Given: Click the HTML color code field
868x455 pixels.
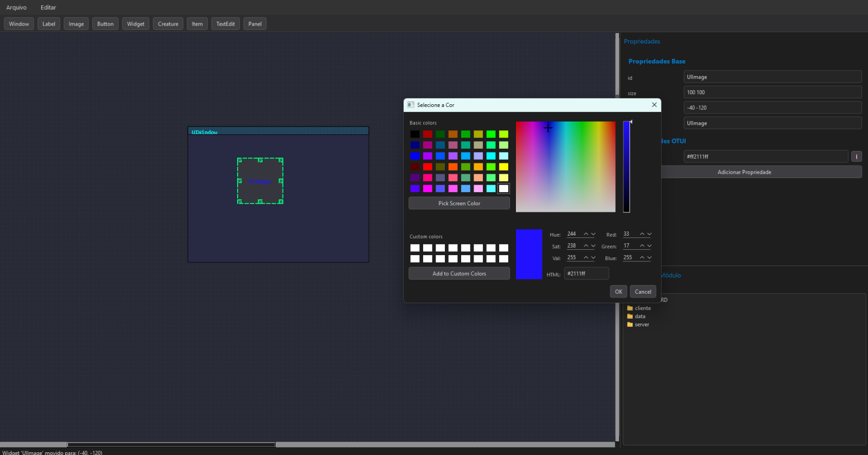Looking at the screenshot, I should point(586,274).
